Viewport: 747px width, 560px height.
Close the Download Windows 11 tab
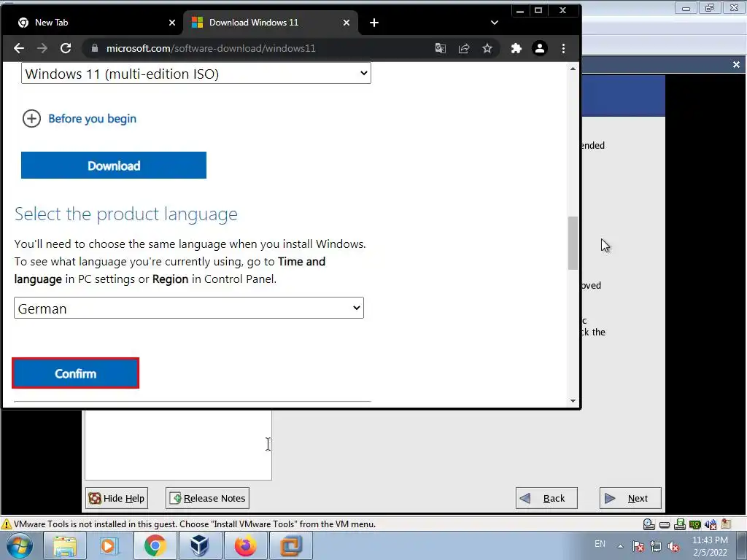tap(347, 23)
